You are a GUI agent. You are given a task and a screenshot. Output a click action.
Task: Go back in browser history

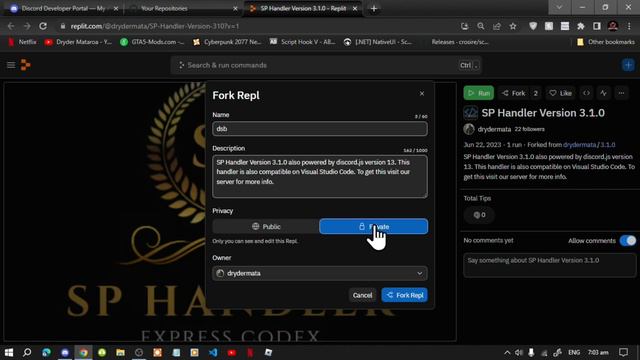[x=11, y=26]
